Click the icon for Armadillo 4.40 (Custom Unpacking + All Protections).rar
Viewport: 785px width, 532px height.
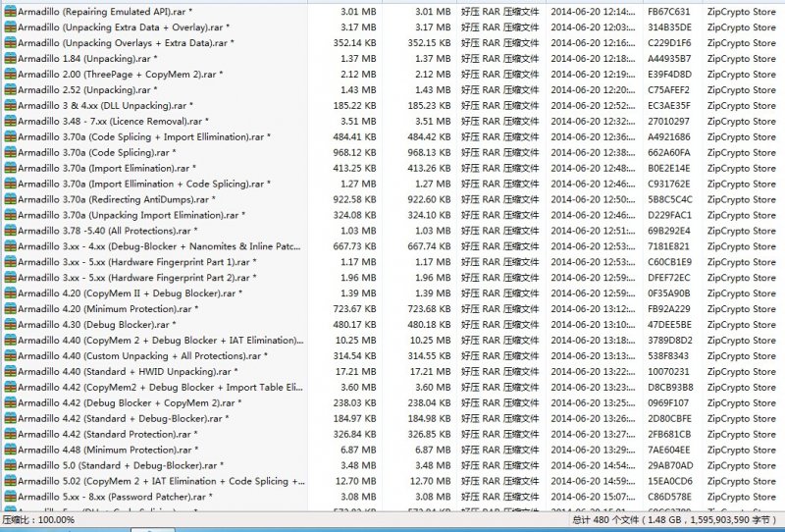pos(10,355)
